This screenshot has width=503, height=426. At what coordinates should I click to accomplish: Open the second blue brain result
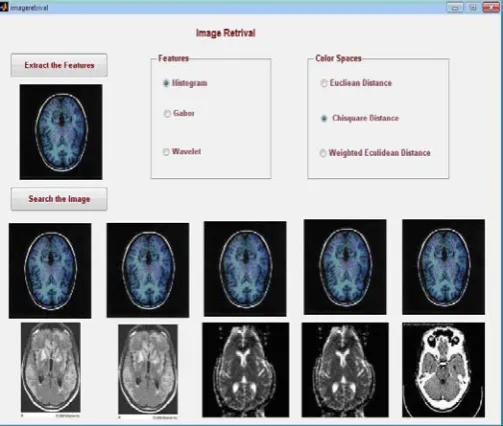click(148, 270)
